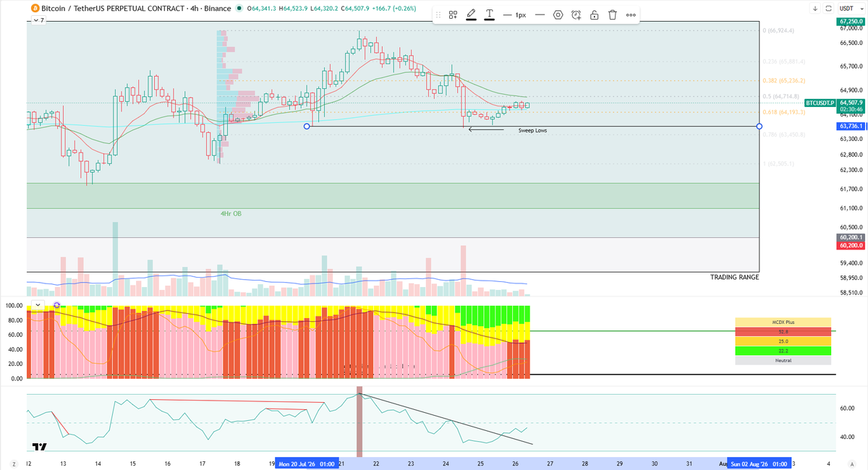Add alert on drawing clock icon
868x470 pixels.
[x=576, y=14]
